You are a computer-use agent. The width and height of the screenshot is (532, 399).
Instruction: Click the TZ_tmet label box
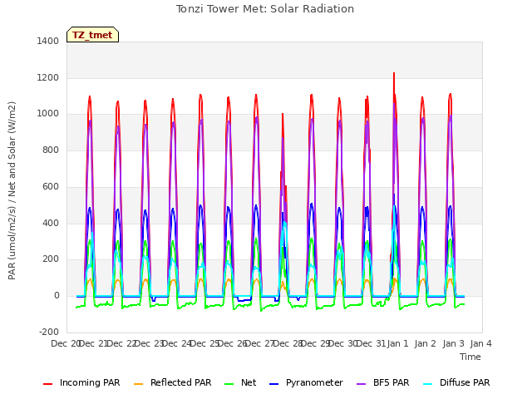pyautogui.click(x=92, y=35)
